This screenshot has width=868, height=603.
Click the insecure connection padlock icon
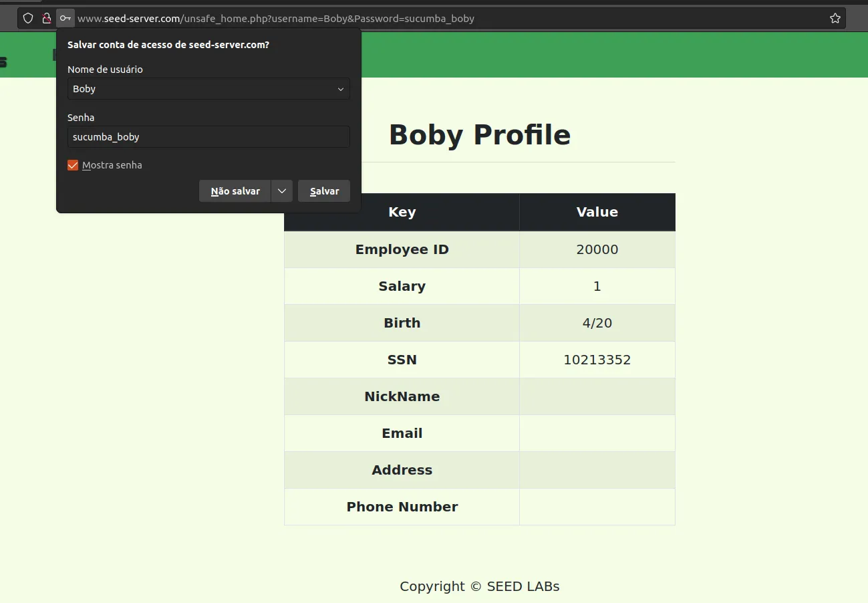pyautogui.click(x=46, y=19)
